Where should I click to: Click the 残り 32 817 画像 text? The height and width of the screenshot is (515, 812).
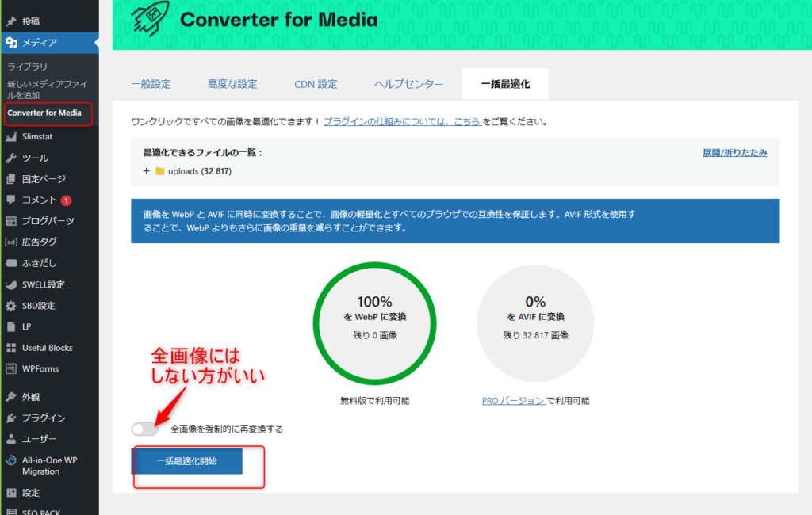pyautogui.click(x=535, y=335)
